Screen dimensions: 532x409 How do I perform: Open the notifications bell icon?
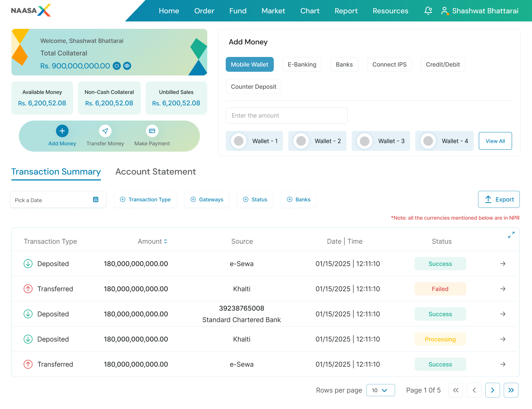click(428, 11)
